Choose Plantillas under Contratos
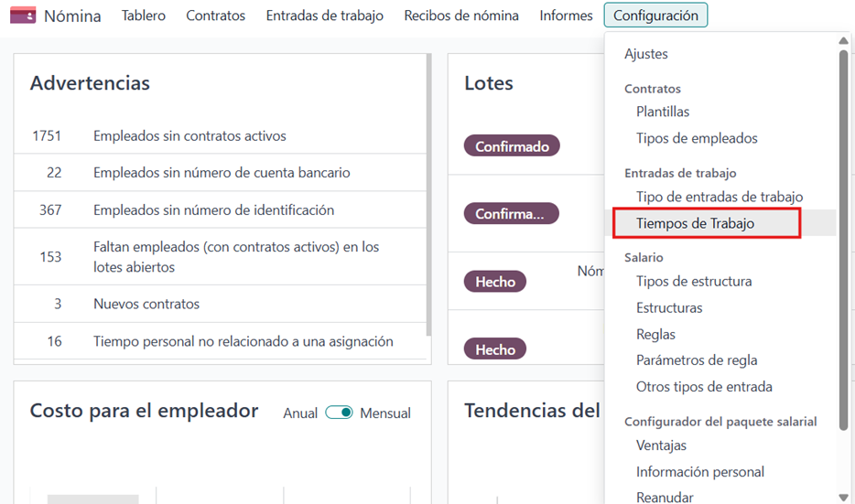The width and height of the screenshot is (855, 504). point(663,112)
